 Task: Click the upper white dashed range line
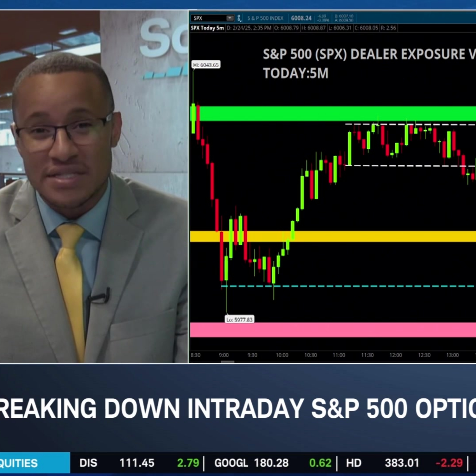410,125
